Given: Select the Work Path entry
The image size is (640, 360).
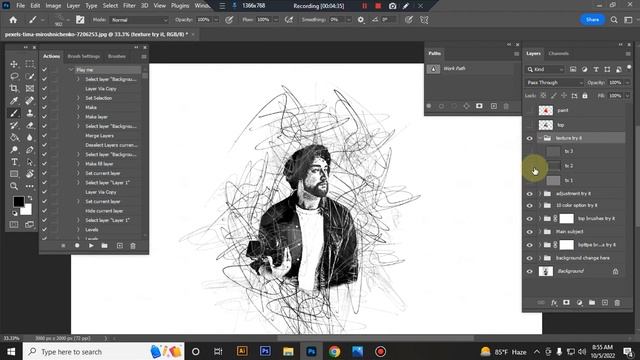Looking at the screenshot, I should pyautogui.click(x=469, y=69).
